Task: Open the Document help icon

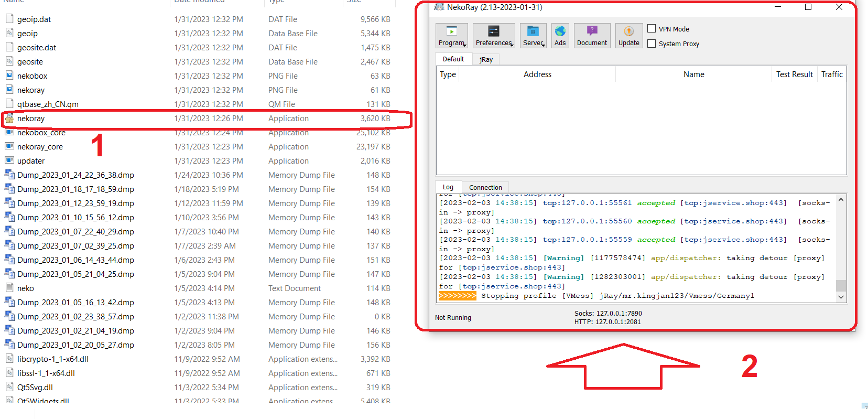Action: [592, 31]
